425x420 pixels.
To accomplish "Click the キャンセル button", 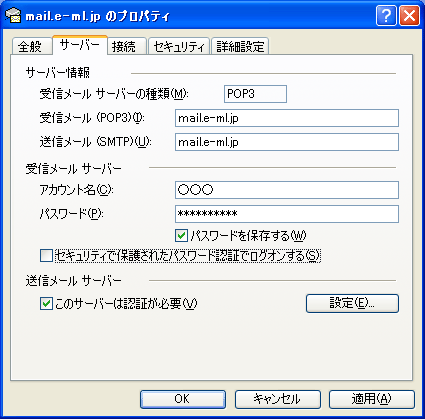I will (277, 399).
